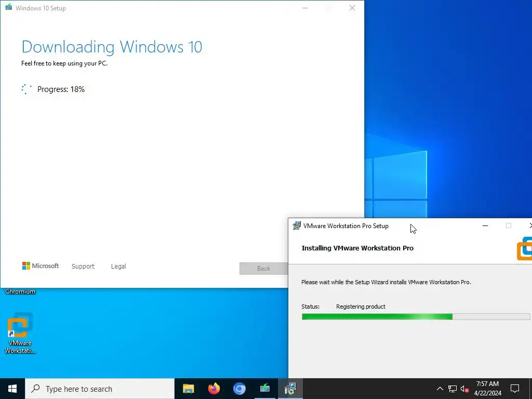Minimize the VMware Workstation Pro Setup window
The height and width of the screenshot is (399, 532).
pyautogui.click(x=485, y=225)
